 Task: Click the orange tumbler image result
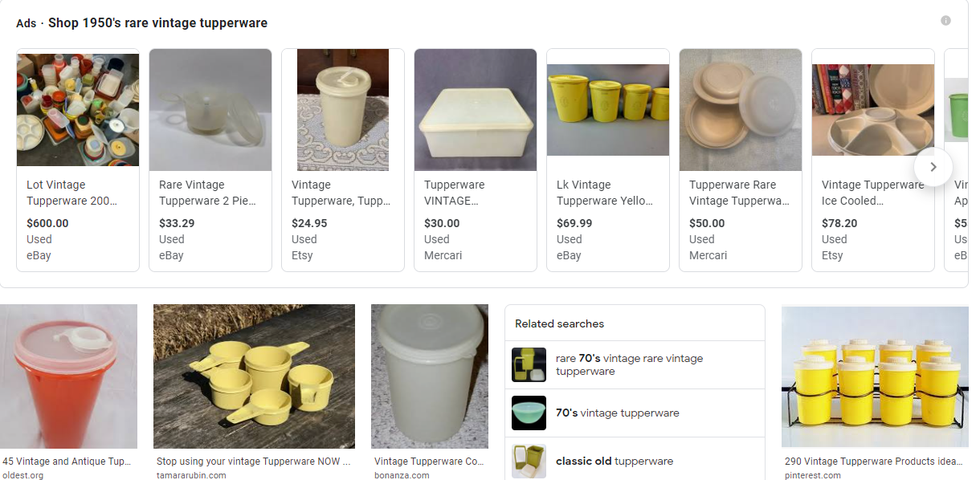tap(68, 376)
